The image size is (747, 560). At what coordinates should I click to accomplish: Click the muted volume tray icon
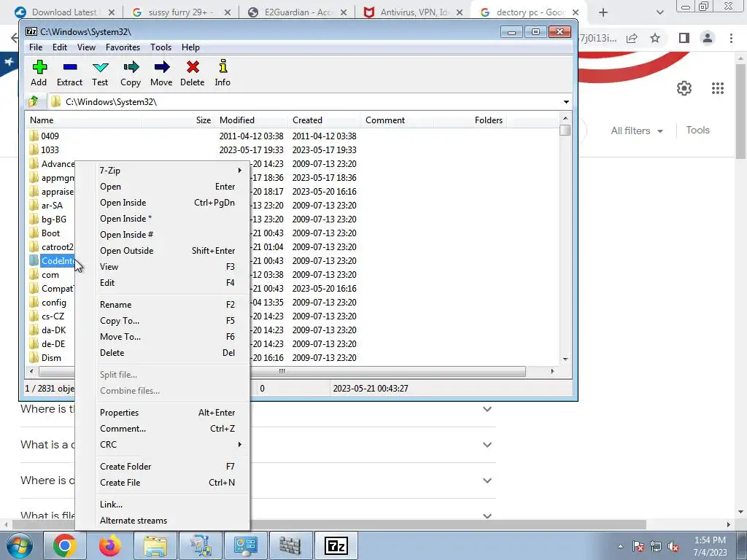click(673, 547)
